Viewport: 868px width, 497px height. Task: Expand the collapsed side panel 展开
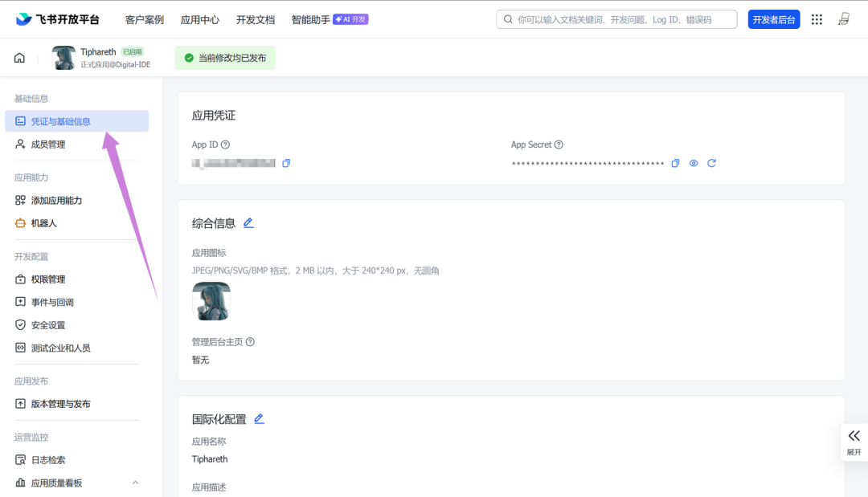pos(854,442)
